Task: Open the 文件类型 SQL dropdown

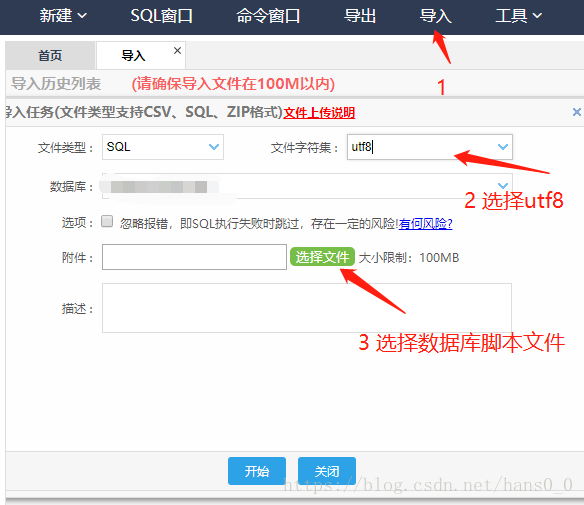Action: 163,147
